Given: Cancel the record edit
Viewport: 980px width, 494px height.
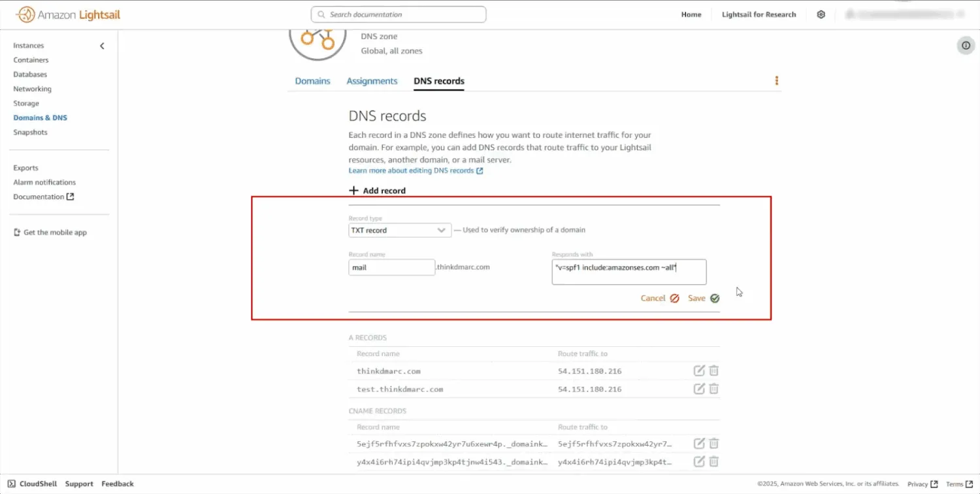Looking at the screenshot, I should pyautogui.click(x=660, y=298).
